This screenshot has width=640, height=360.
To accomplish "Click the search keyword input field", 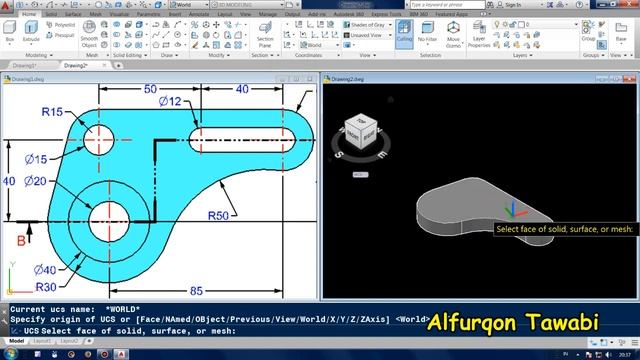I will [x=447, y=5].
